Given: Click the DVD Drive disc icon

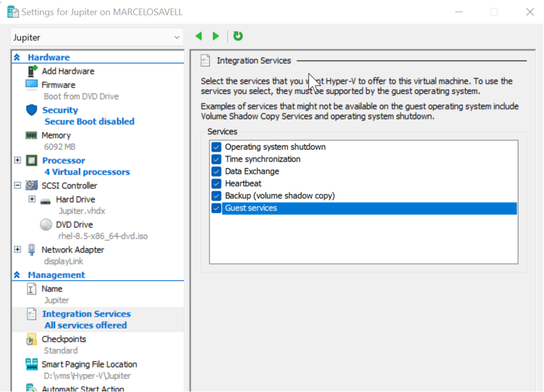Looking at the screenshot, I should pos(46,225).
